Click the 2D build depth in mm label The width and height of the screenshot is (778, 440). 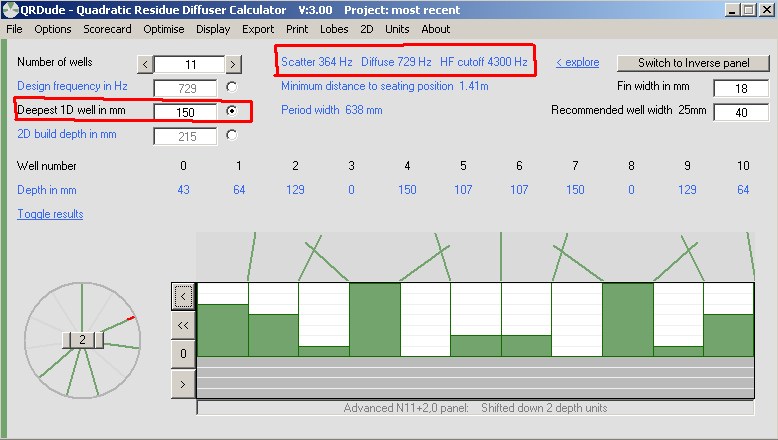pyautogui.click(x=66, y=134)
